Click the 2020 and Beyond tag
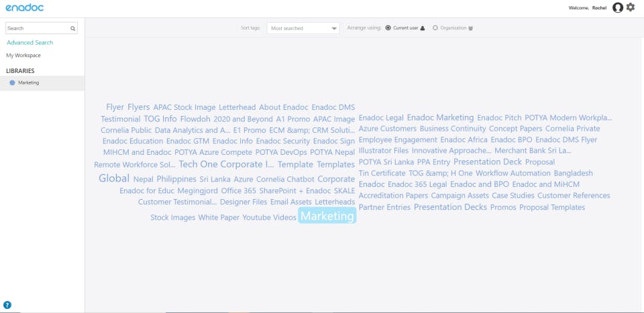Image resolution: width=644 pixels, height=313 pixels. [x=243, y=119]
